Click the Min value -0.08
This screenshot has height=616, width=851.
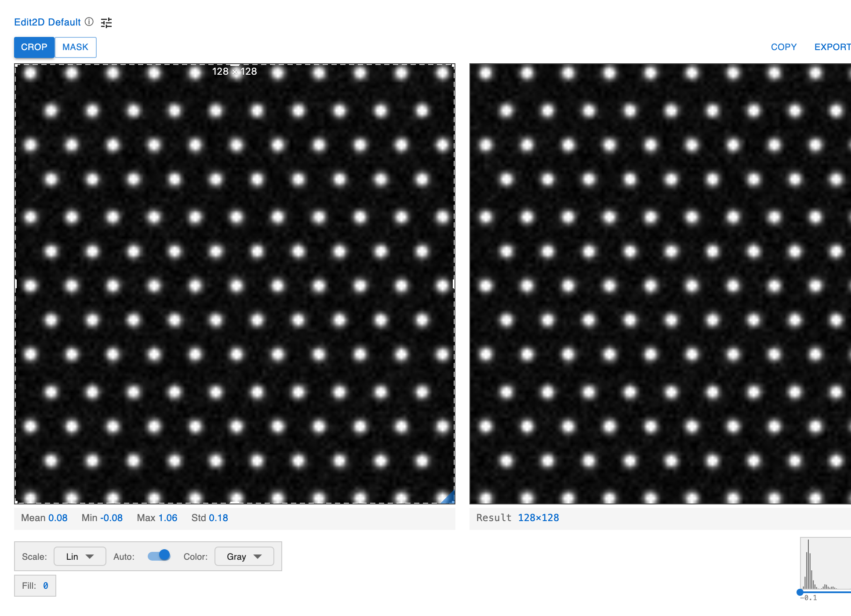[x=112, y=518]
